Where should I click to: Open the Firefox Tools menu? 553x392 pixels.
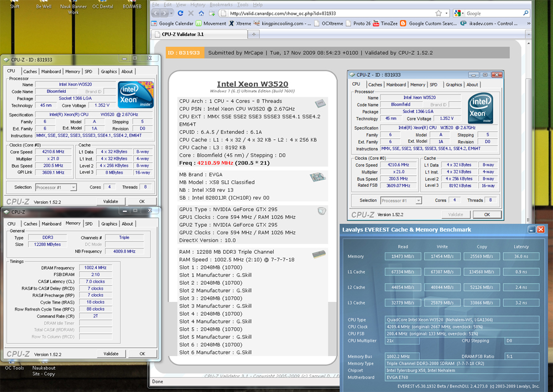coord(243,4)
